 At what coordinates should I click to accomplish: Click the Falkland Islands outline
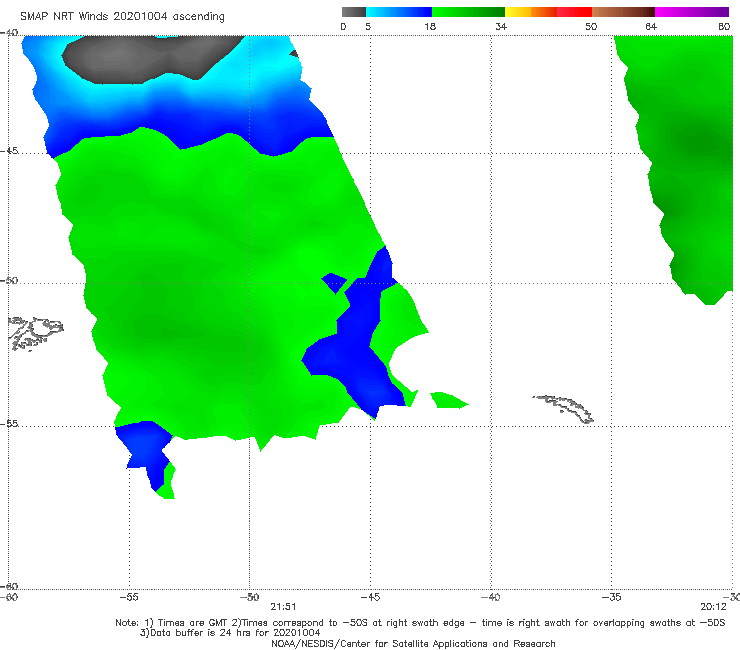35,333
